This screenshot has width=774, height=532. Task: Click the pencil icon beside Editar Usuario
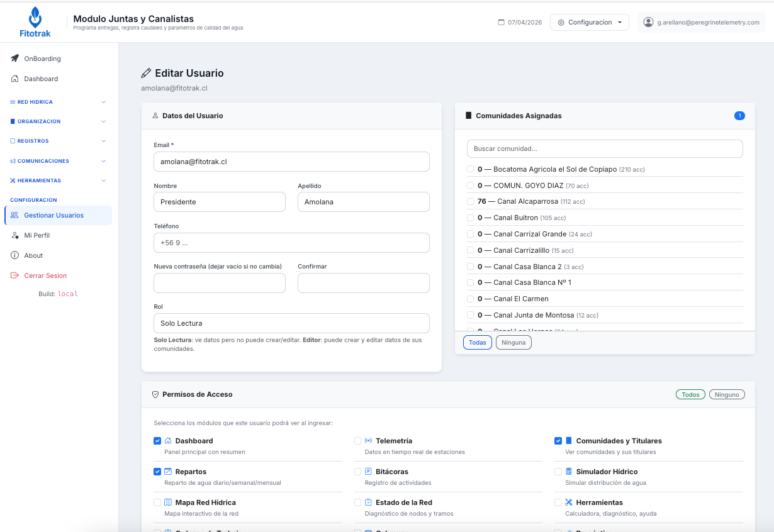pyautogui.click(x=146, y=73)
